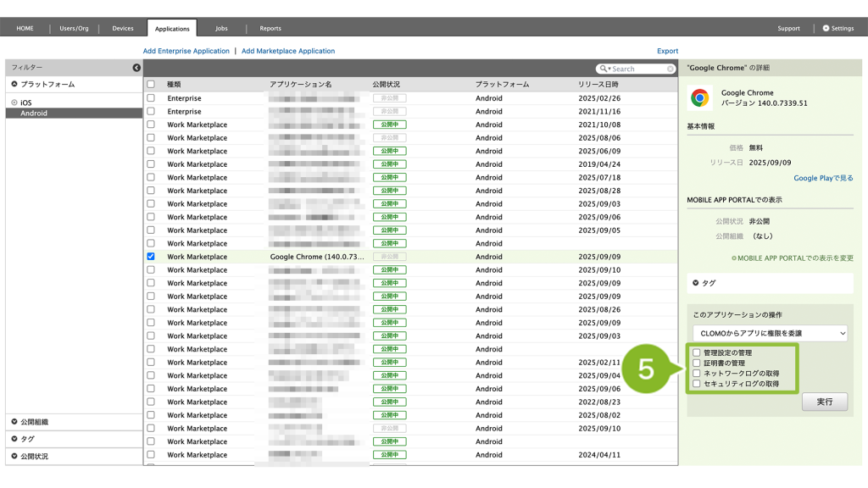This screenshot has width=868, height=488.
Task: Expand the タグ section in the details panel
Action: point(697,283)
